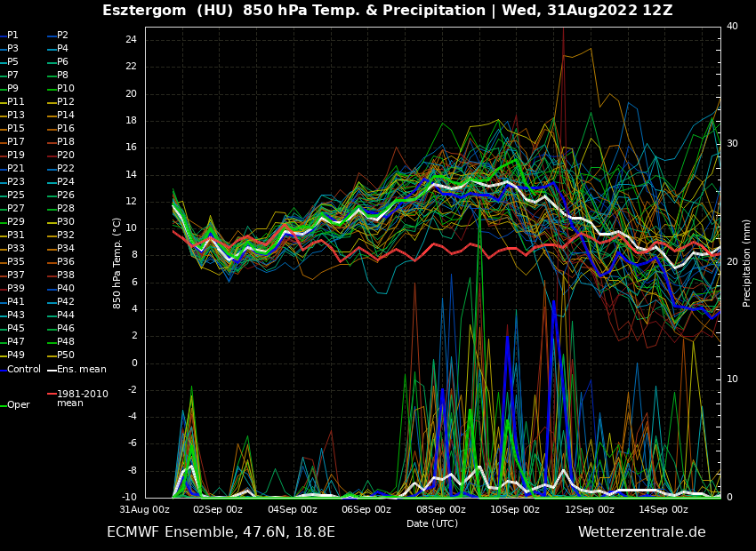Click the P1 legend label
This screenshot has height=551, width=756.
[x=12, y=35]
